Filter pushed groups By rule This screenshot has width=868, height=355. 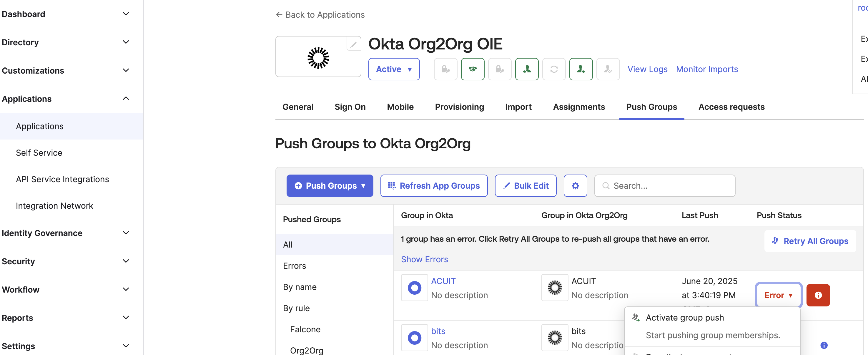(335, 308)
